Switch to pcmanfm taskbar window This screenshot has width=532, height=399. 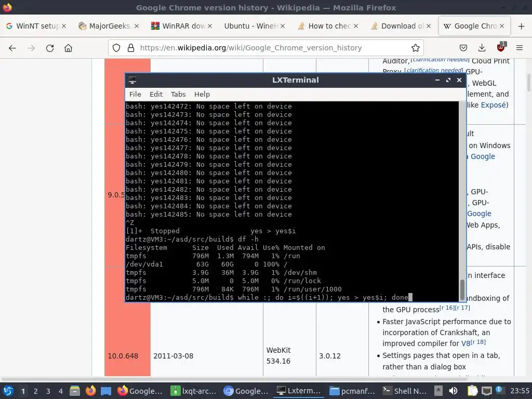tap(352, 391)
